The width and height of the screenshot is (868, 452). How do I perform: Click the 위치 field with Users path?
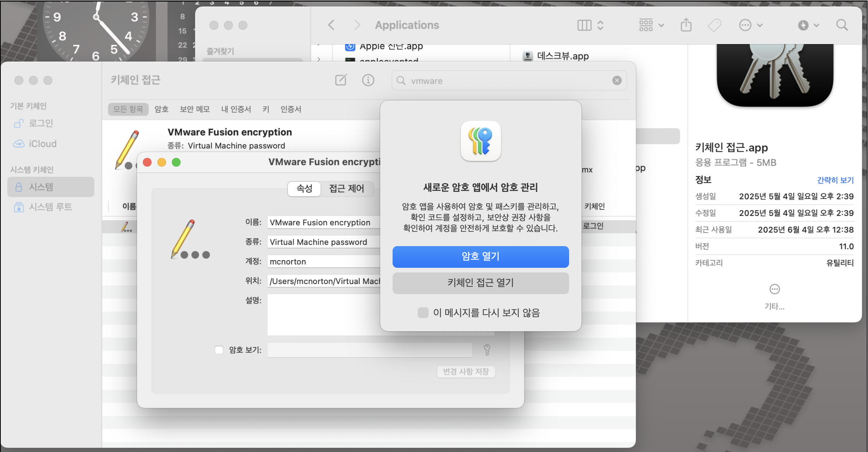pos(324,281)
